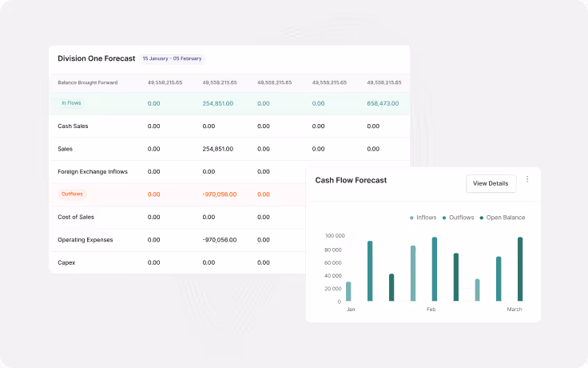This screenshot has height=368, width=588.
Task: Select the In Flows category badge
Action: pos(71,103)
